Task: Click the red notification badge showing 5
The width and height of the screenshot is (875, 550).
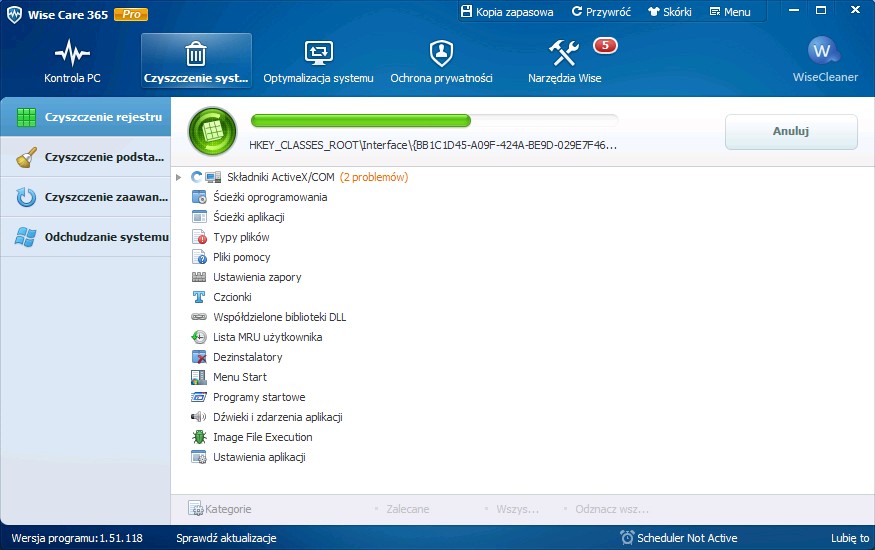Action: [605, 45]
